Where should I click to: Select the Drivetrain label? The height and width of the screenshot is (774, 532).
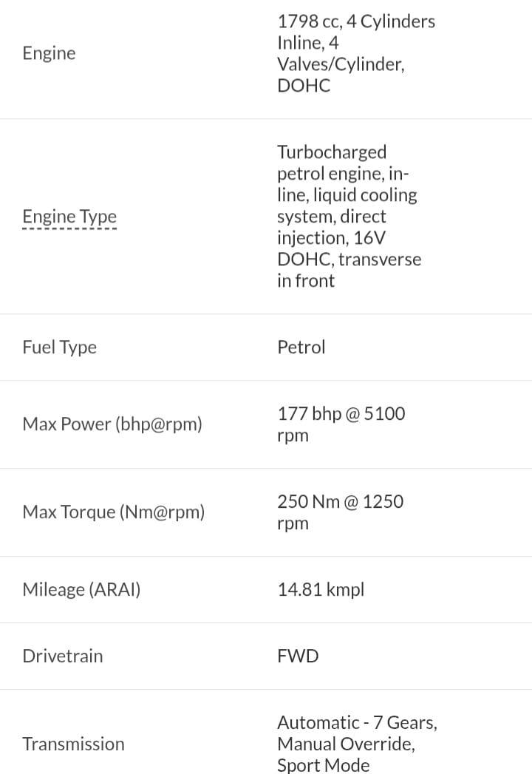click(x=63, y=656)
